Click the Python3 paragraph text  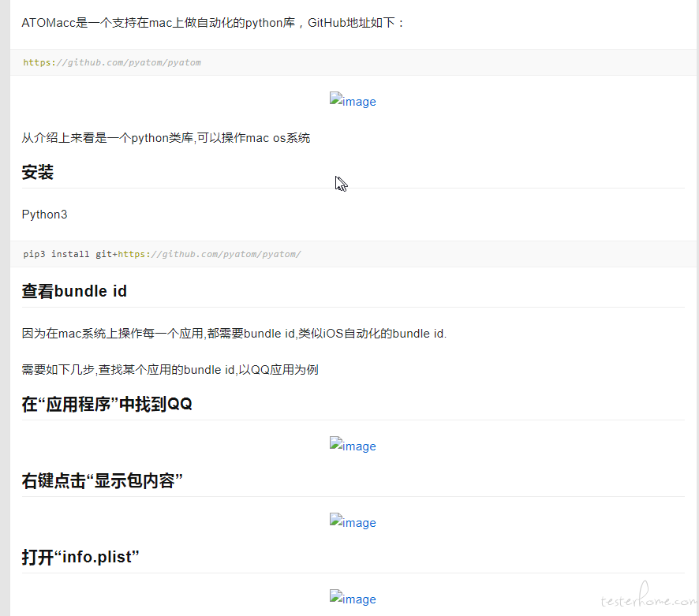(x=45, y=215)
